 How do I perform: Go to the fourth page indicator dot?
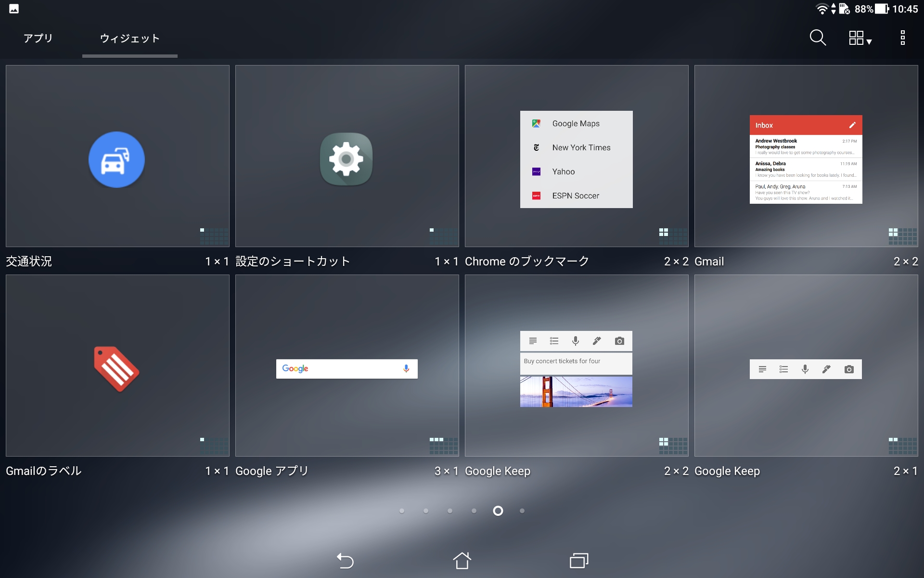(x=474, y=511)
